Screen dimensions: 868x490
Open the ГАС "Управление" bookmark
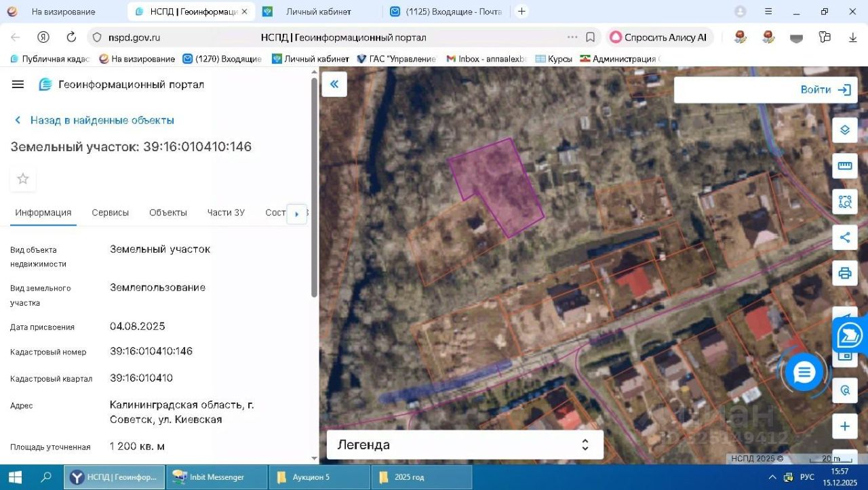(397, 59)
